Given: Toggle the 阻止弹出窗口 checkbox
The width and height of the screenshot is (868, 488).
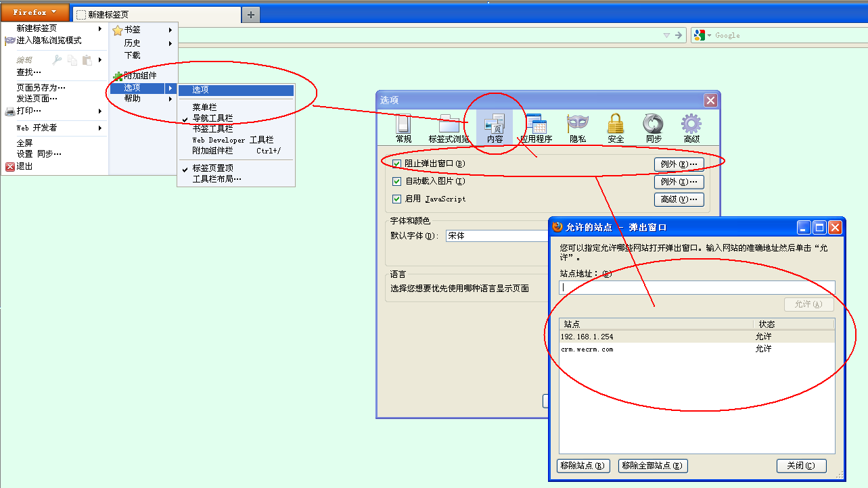Looking at the screenshot, I should tap(397, 164).
